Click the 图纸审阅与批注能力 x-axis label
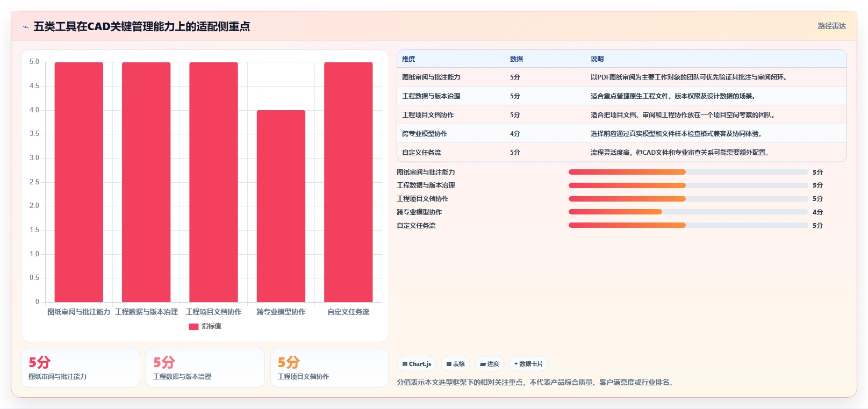This screenshot has height=409, width=868. [x=79, y=312]
